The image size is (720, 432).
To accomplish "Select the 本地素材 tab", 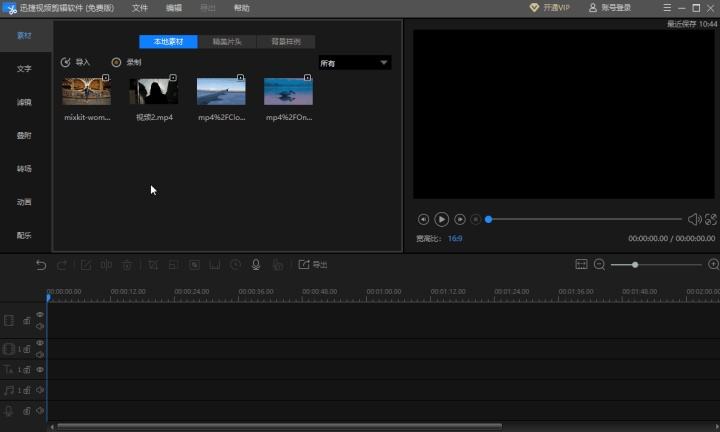I will pyautogui.click(x=169, y=42).
